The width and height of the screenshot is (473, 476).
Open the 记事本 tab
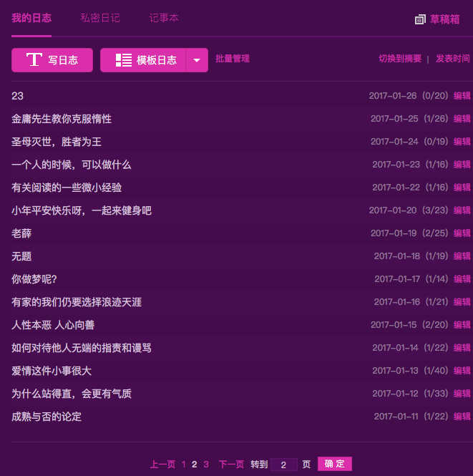point(164,18)
